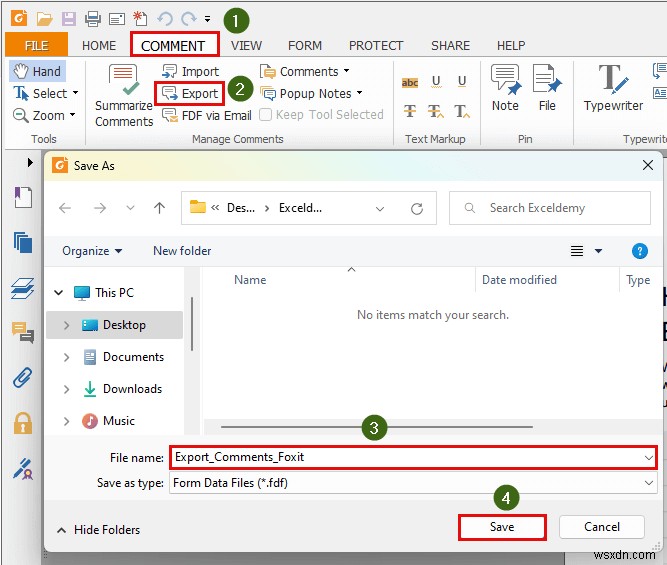Click the Save button

(x=502, y=527)
